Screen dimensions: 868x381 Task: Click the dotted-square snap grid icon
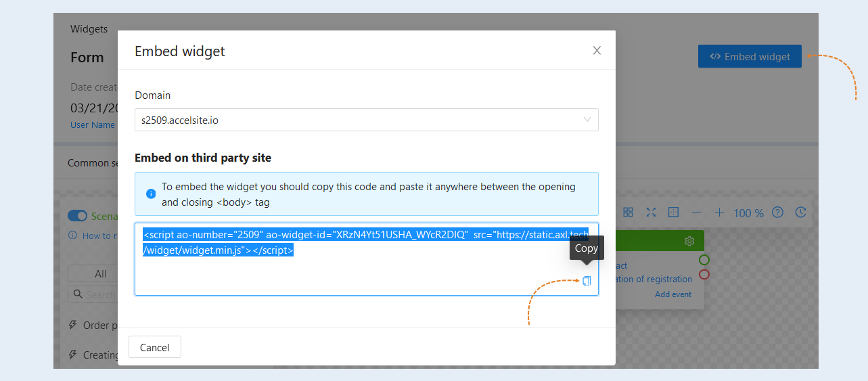673,212
